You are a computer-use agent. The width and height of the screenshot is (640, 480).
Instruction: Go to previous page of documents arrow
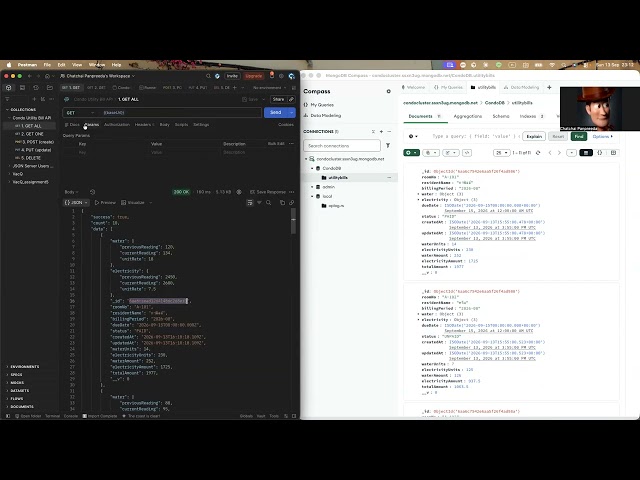(x=550, y=153)
